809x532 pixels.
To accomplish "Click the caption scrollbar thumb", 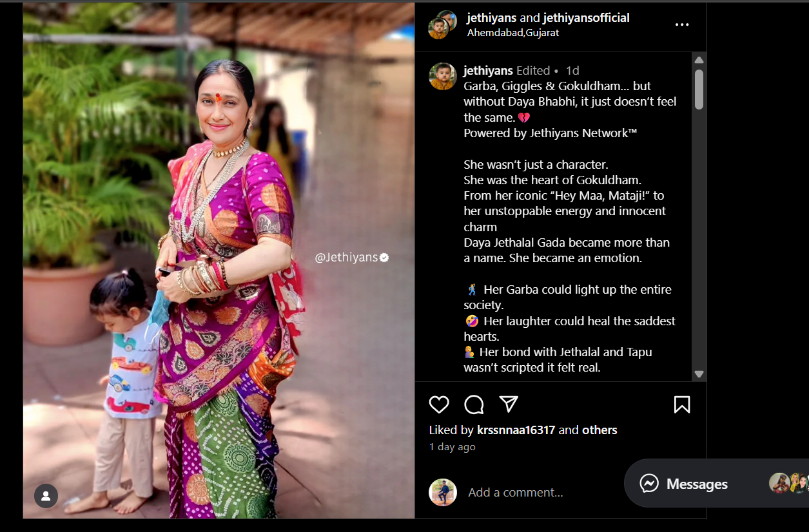I will click(x=699, y=89).
